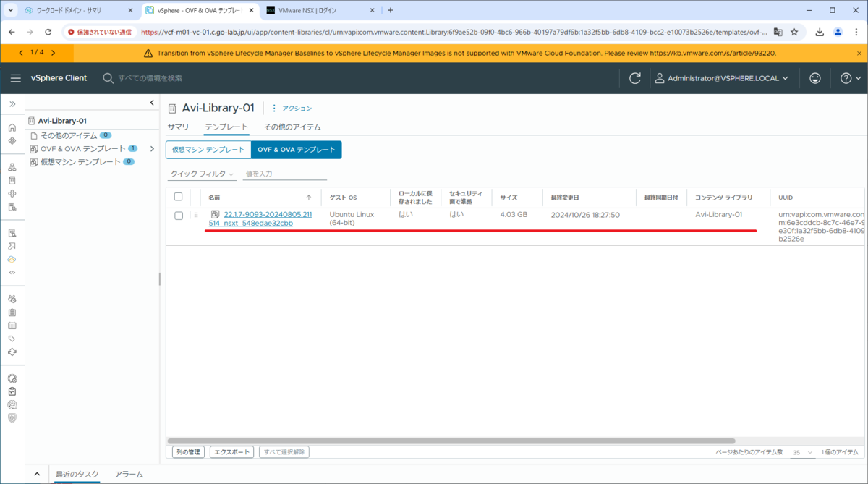Change items-per-page 35 dropdown

pos(802,452)
